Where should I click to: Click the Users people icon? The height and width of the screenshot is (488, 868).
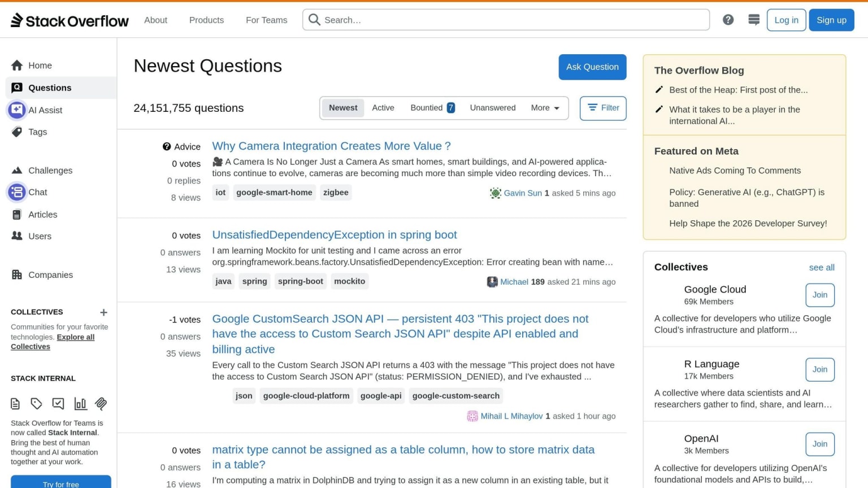click(17, 236)
